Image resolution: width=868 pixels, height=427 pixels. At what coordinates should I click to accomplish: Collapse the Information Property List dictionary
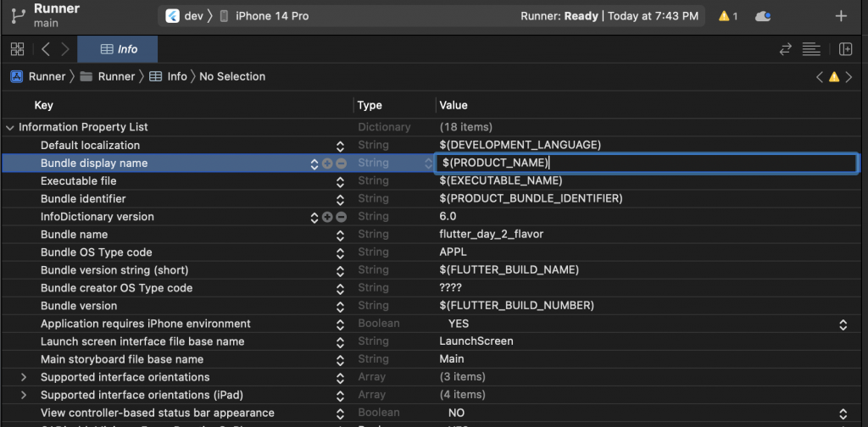point(9,128)
